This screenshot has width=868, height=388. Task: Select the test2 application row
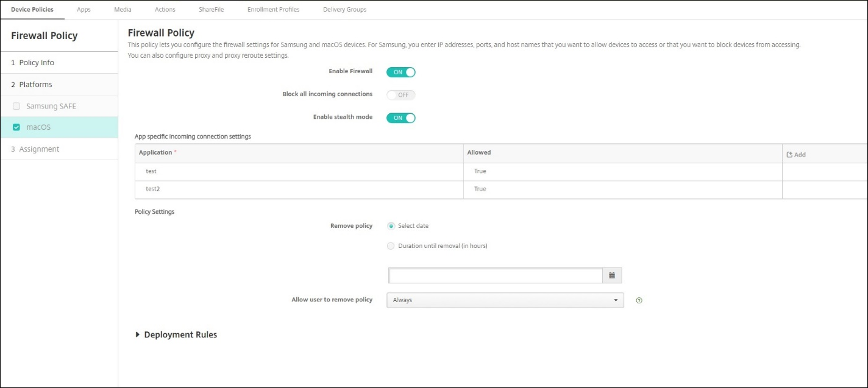click(x=299, y=189)
